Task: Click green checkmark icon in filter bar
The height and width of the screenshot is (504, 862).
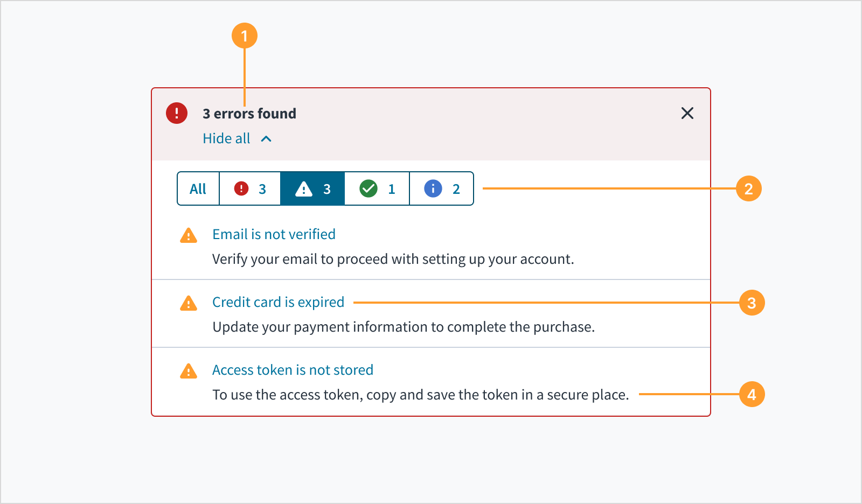Action: click(x=369, y=188)
